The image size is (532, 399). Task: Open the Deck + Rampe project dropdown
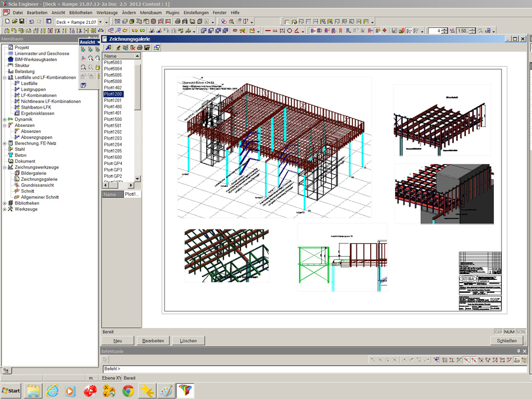pyautogui.click(x=100, y=22)
